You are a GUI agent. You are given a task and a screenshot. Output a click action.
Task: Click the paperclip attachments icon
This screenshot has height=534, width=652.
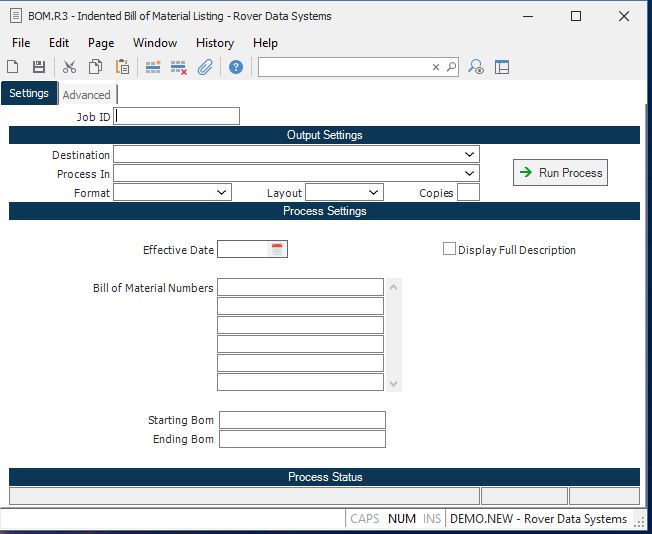pos(205,67)
